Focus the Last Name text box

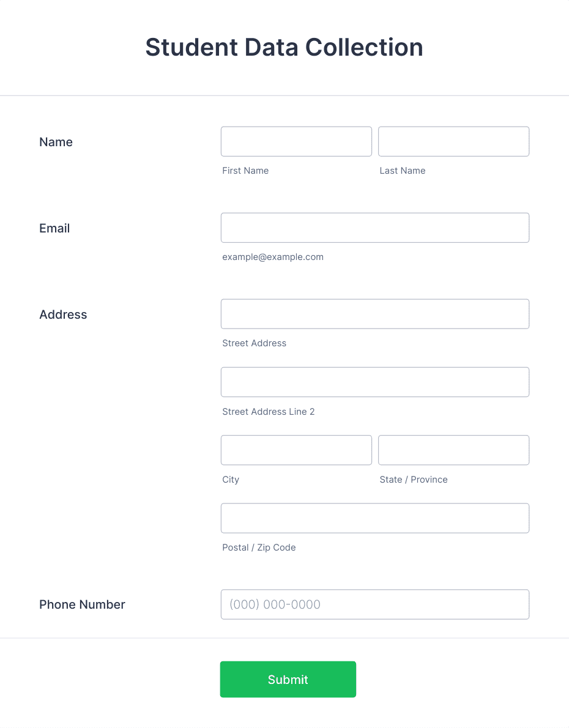point(454,141)
